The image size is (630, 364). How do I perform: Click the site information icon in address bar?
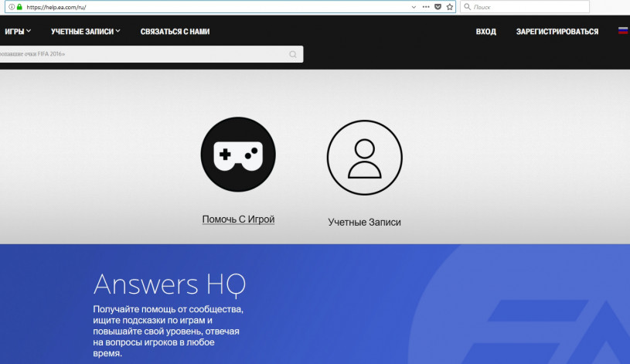[x=10, y=6]
